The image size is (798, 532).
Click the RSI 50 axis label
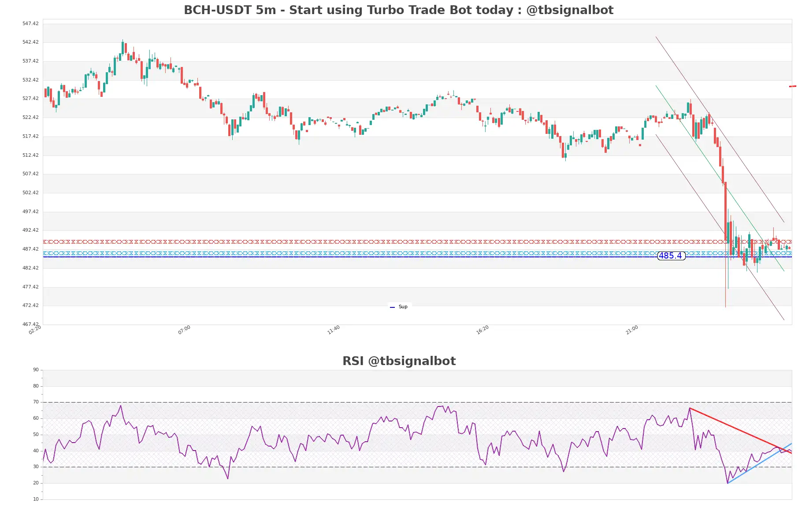(x=36, y=434)
